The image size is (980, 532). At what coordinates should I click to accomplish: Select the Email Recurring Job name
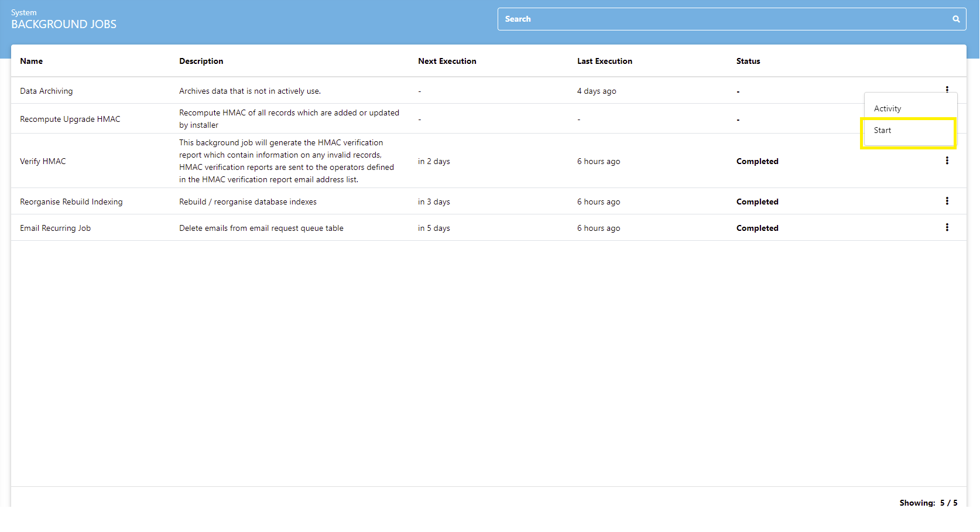(x=55, y=228)
